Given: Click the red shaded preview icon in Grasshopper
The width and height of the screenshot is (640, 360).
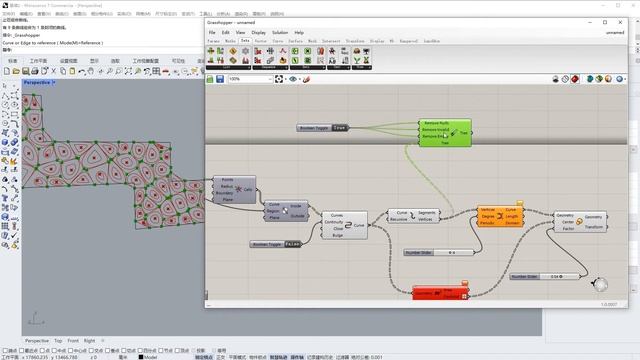Looking at the screenshot, I should click(x=575, y=79).
